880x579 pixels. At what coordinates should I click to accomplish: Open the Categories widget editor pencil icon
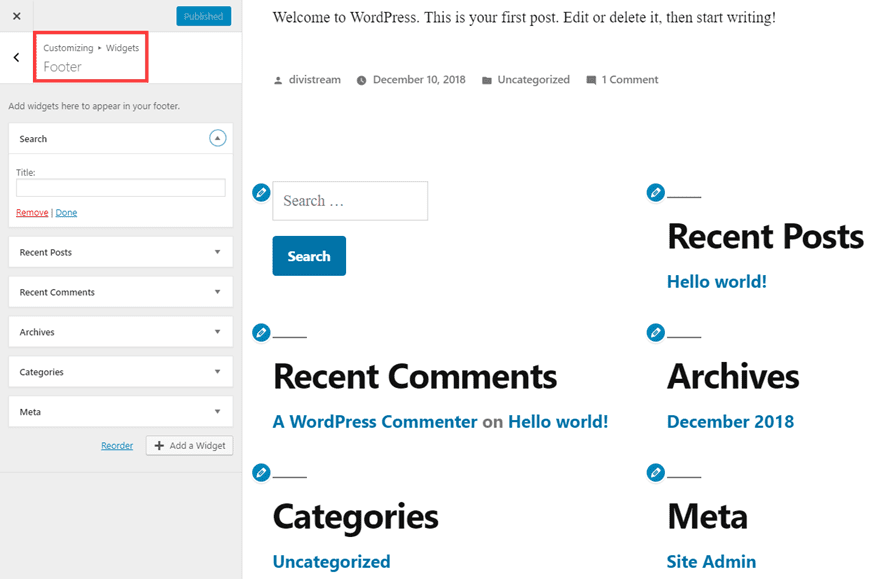tap(261, 473)
